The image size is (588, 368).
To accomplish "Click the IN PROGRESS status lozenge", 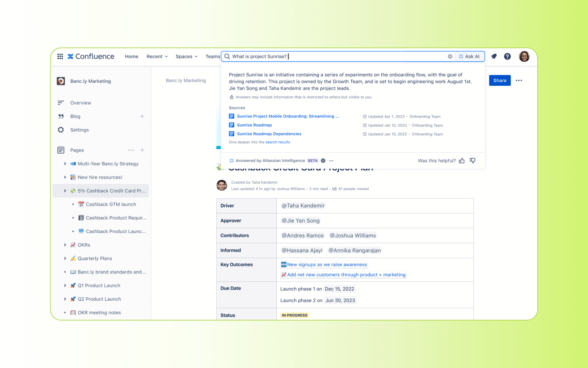I will coord(294,315).
